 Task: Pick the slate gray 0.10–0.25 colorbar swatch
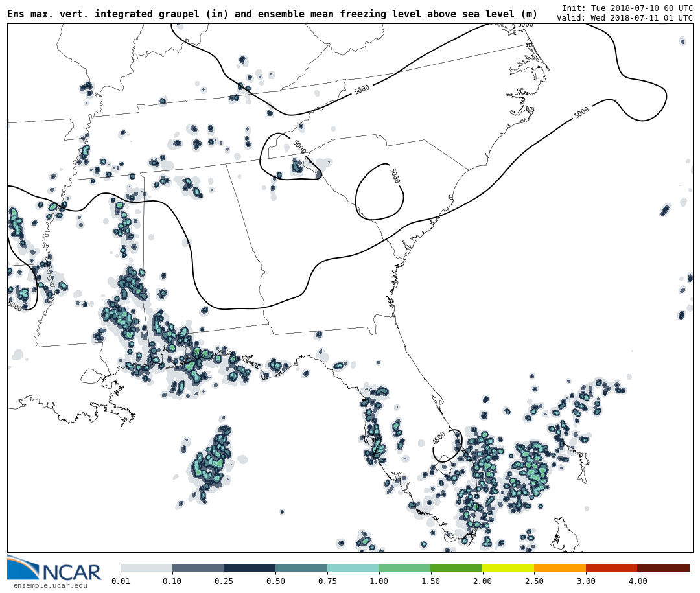[198, 568]
